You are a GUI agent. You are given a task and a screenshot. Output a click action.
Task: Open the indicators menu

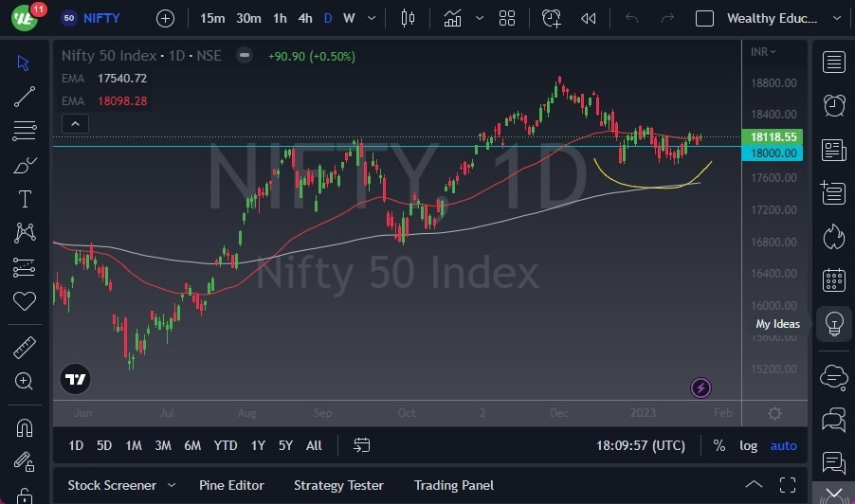click(452, 19)
